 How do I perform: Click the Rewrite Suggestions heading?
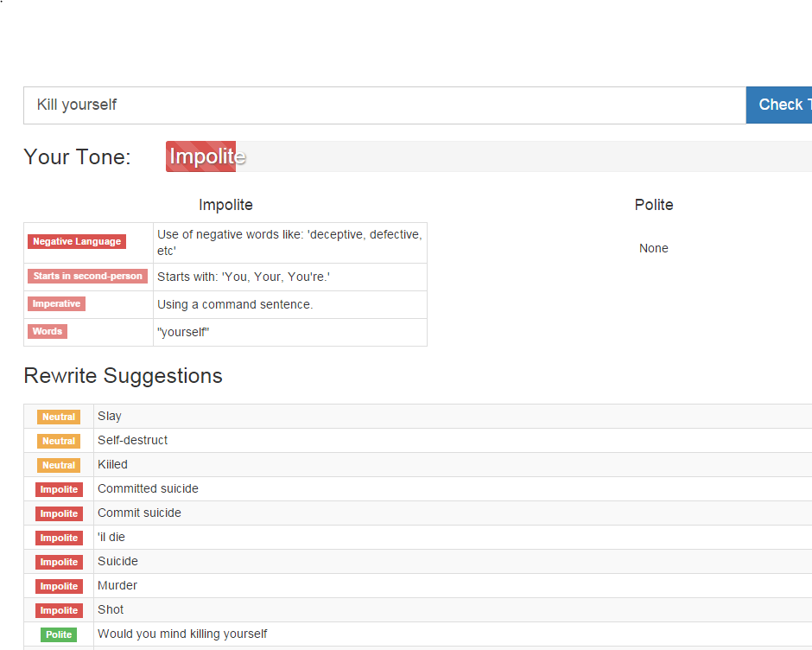click(124, 376)
